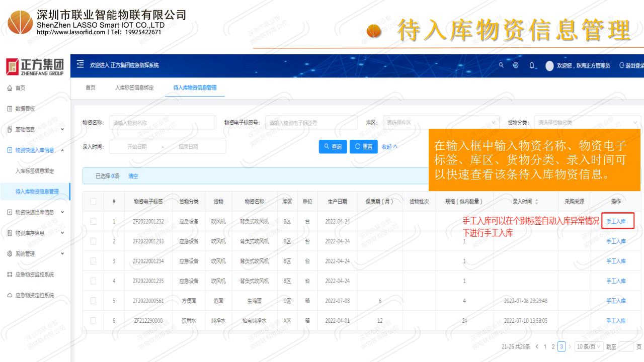Image resolution: width=644 pixels, height=362 pixels.
Task: Check the box for row ZF2022001232
Action: (93, 221)
